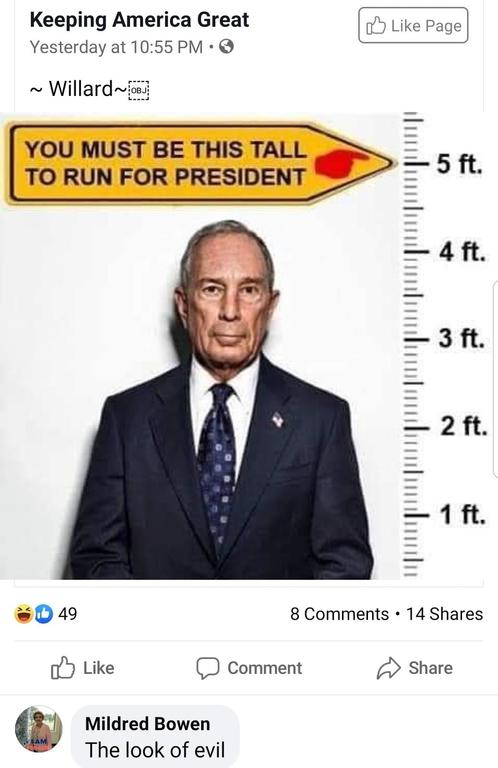Click the blue Like reaction icon
498x768 pixels.
43,614
